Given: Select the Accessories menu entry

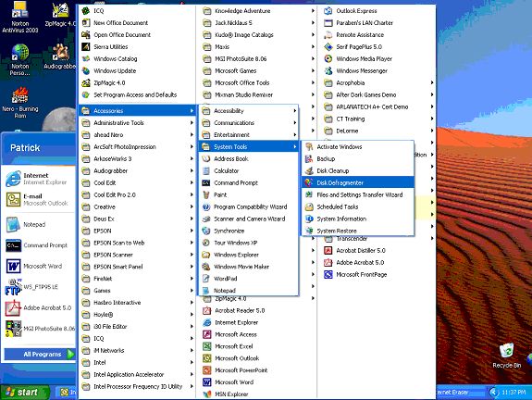Looking at the screenshot, I should coord(138,111).
